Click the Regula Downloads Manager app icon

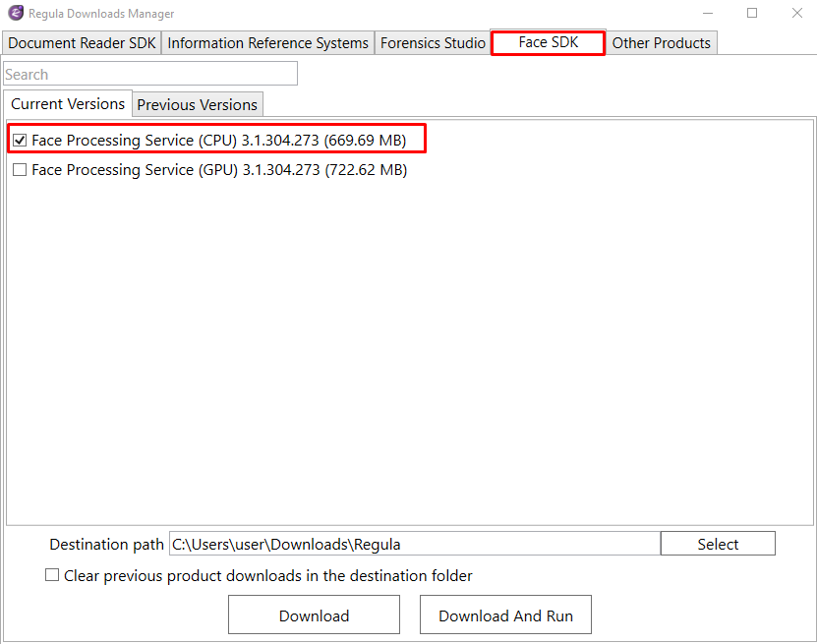(x=16, y=13)
